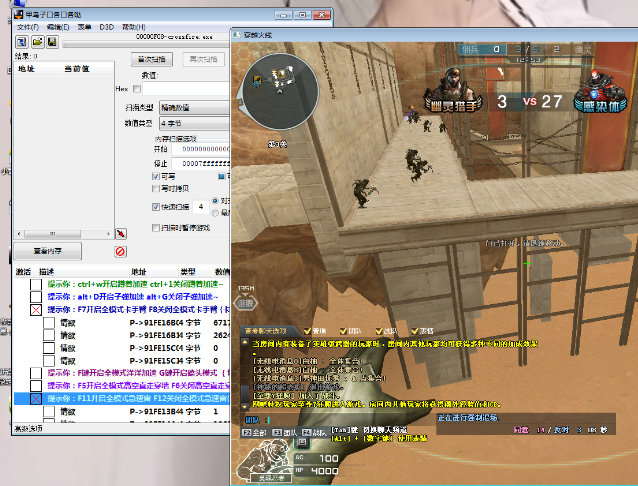Click the right arrow of results scrollbar
The height and width of the screenshot is (486, 638).
108,234
